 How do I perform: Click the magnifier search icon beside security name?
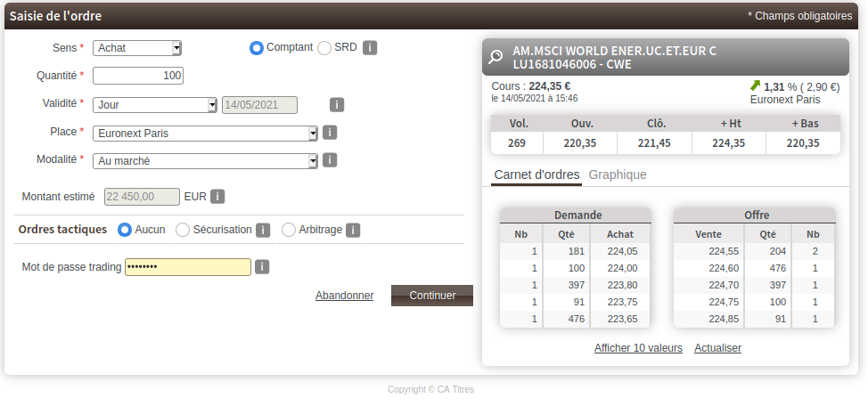[495, 57]
